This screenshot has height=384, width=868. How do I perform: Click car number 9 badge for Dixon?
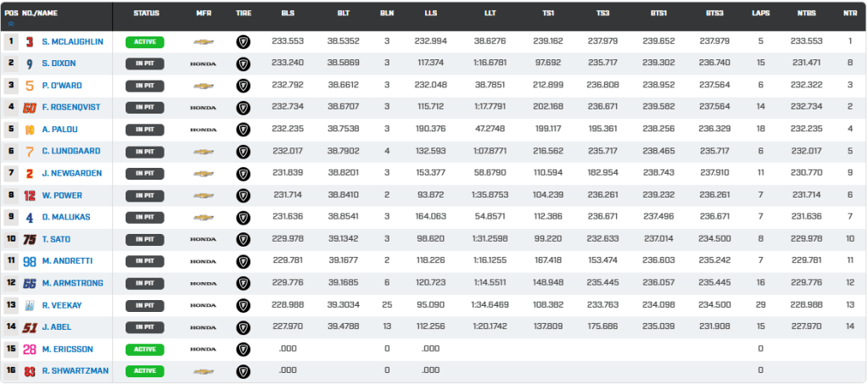pos(30,64)
